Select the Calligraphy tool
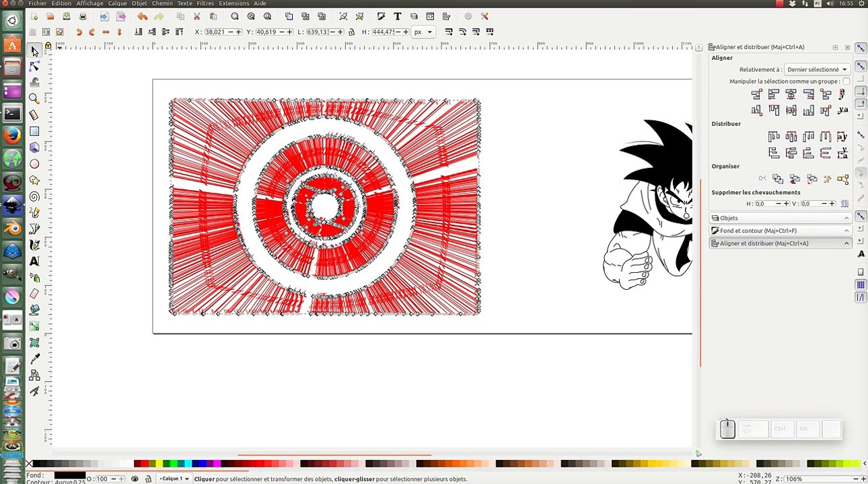 pos(34,245)
